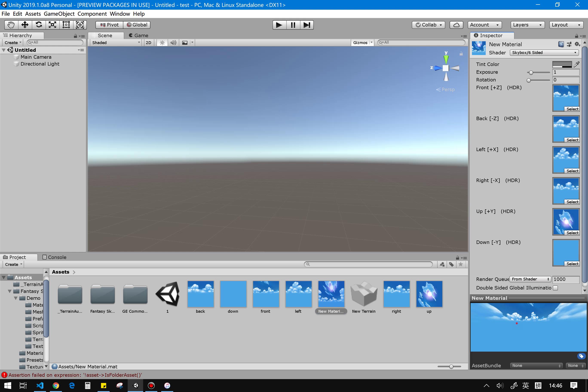Select the combined Transform tool
Screen dimensions: 588x392
click(80, 25)
